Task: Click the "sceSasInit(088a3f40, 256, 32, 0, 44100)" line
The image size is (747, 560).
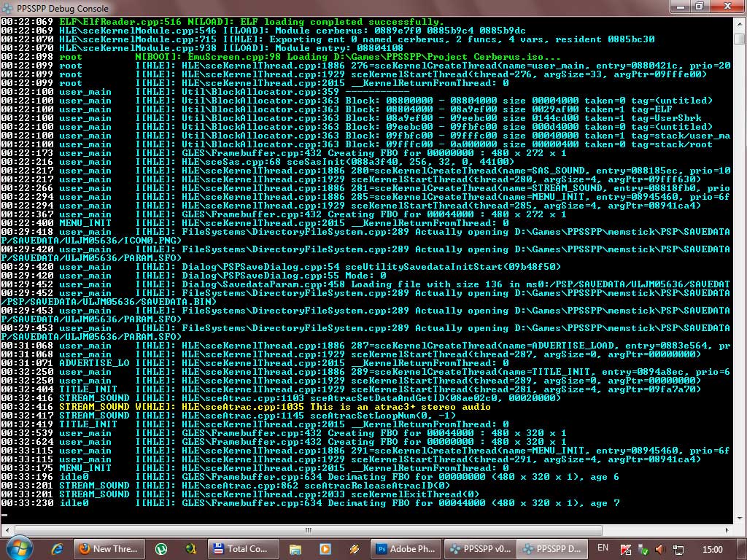Action: pyautogui.click(x=258, y=162)
